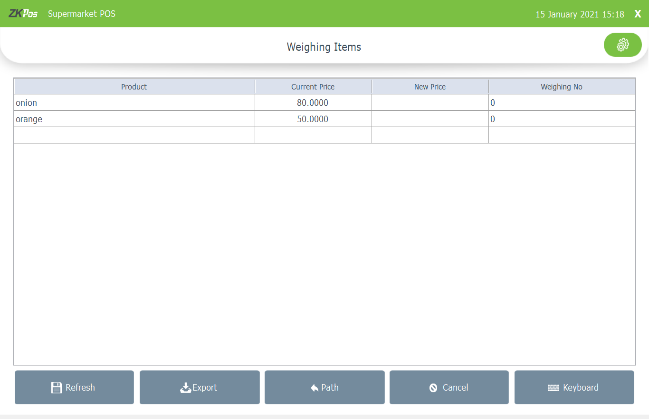Edit New Price cell for orange
Screen dimensions: 649x419
(430, 119)
